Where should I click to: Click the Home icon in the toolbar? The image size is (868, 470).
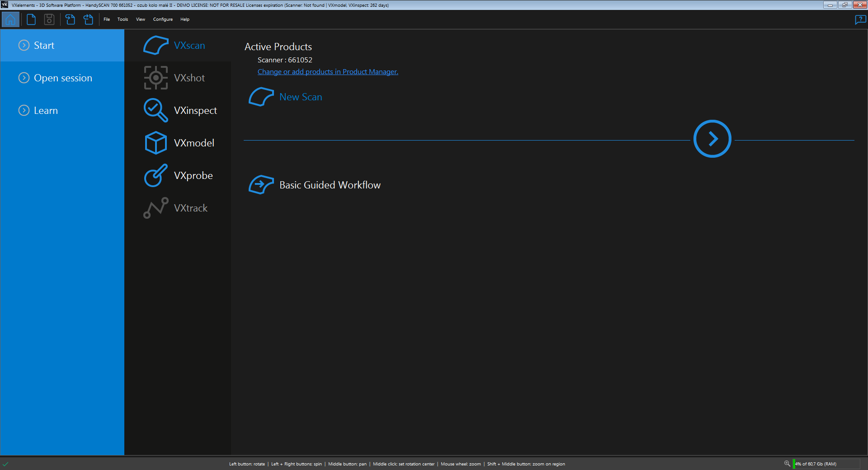click(10, 19)
